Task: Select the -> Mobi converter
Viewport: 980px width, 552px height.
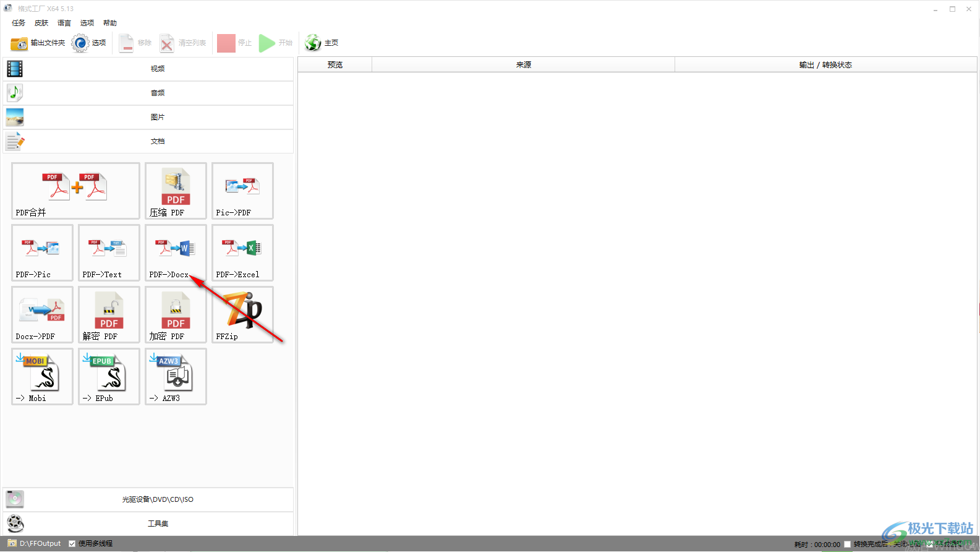Action: (42, 376)
